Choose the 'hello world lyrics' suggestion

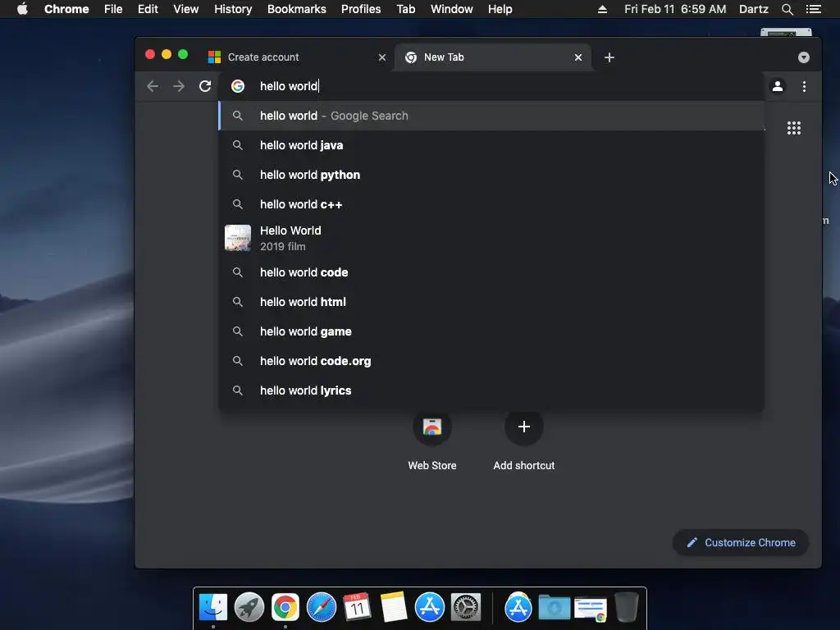(x=492, y=390)
